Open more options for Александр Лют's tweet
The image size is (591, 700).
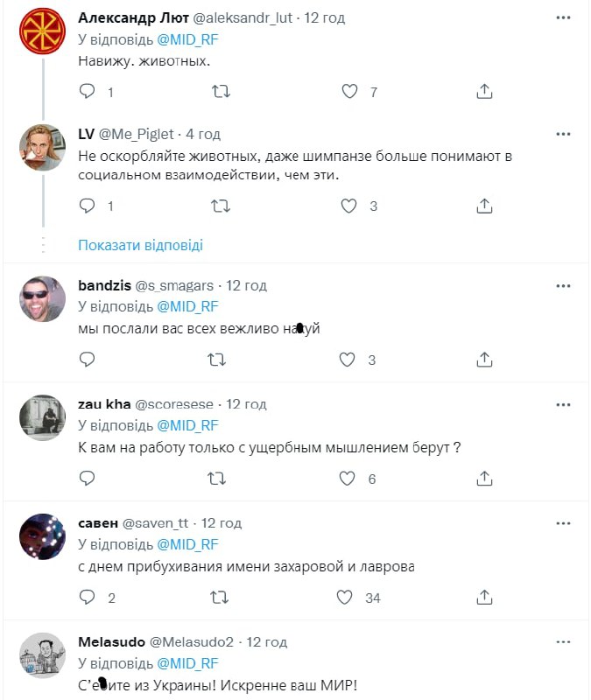tap(564, 17)
